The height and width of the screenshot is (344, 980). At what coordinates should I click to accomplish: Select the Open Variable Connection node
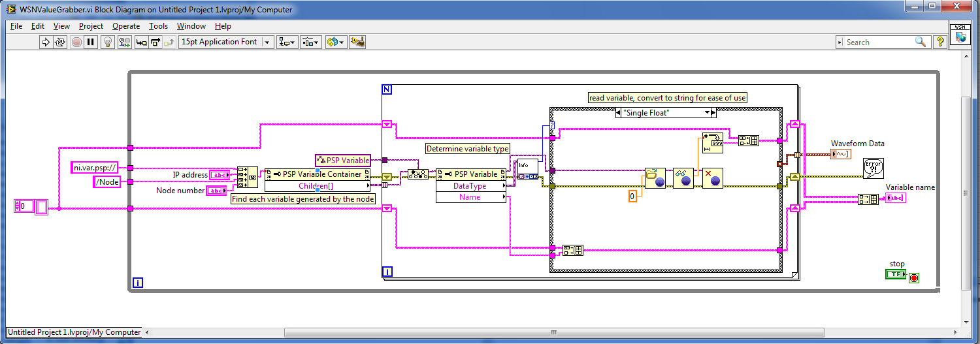coord(655,178)
